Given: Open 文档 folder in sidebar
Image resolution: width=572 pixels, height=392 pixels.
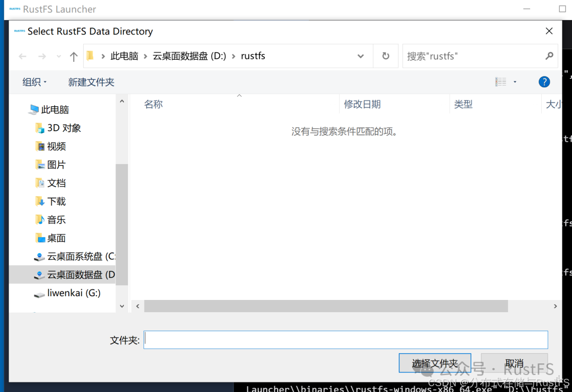Looking at the screenshot, I should click(x=57, y=183).
